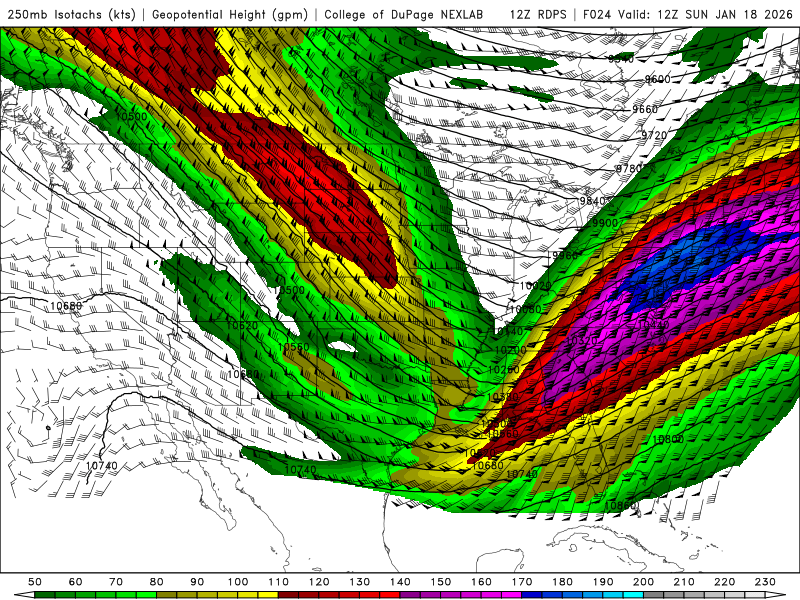The height and width of the screenshot is (600, 800).
Task: Select the 9840 height contour label
Action: pyautogui.click(x=592, y=201)
